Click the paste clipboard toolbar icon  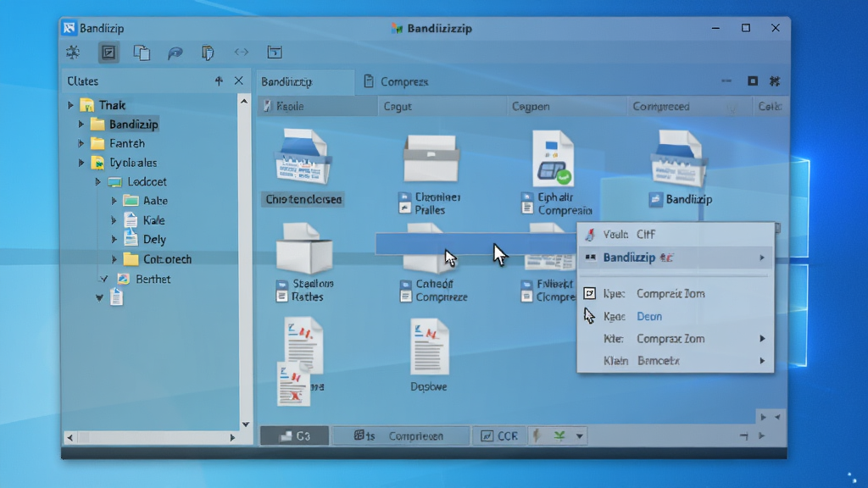pos(208,53)
